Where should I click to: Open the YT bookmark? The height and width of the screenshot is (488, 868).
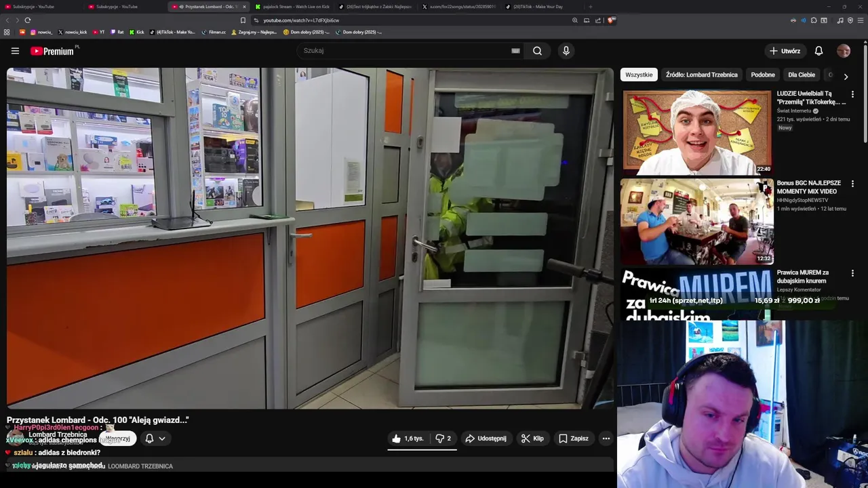coord(98,32)
